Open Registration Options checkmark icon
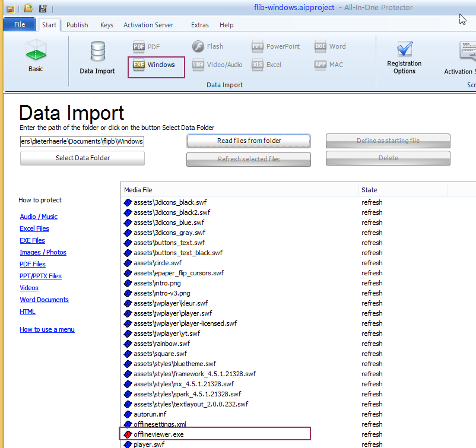476x448 pixels. (x=404, y=49)
